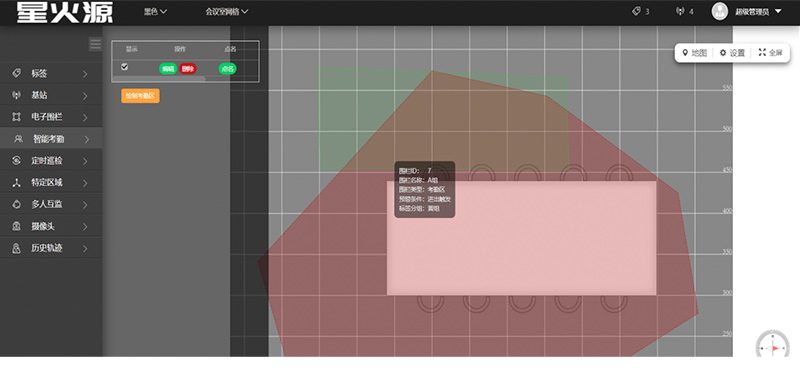
Task: Click the green 编辑 edit button
Action: pyautogui.click(x=168, y=69)
